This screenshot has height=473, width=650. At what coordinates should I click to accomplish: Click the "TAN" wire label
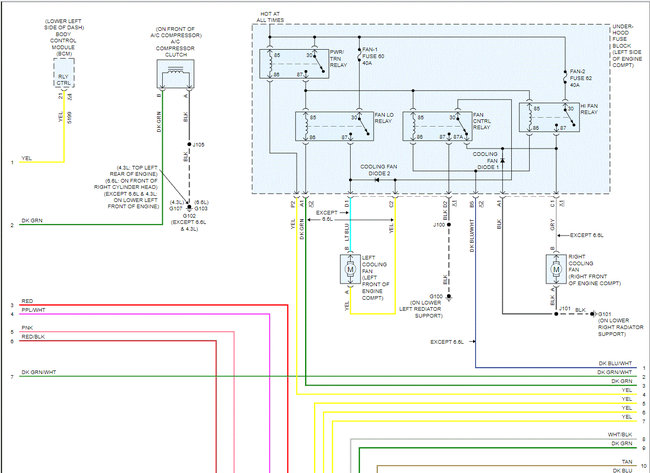627,461
